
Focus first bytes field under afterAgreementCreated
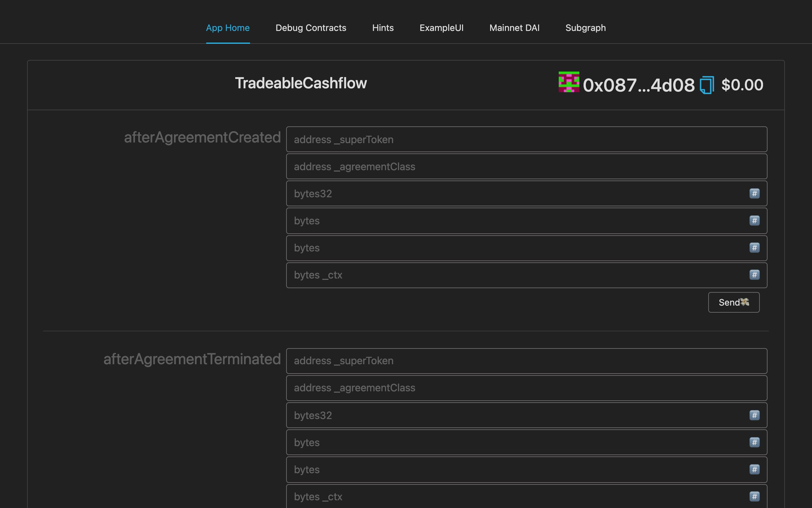[x=526, y=221]
